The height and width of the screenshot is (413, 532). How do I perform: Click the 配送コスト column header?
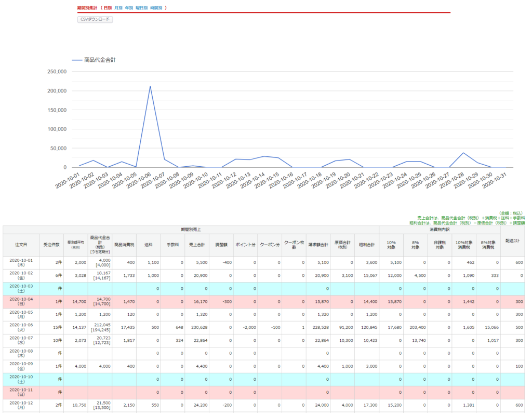tap(512, 245)
